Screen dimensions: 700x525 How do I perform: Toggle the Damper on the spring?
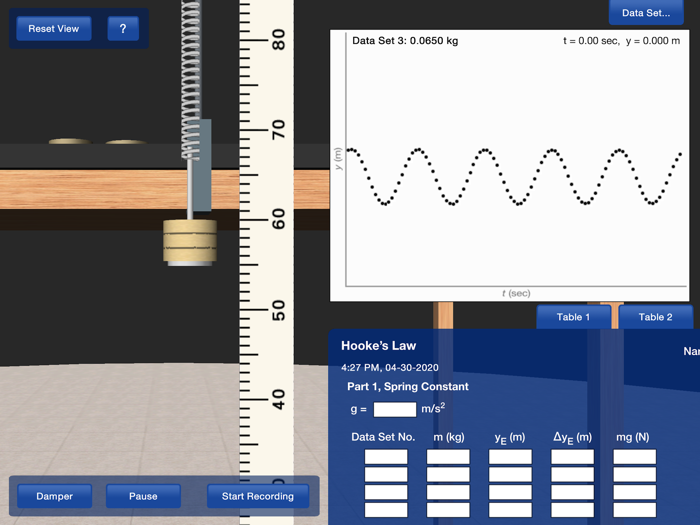click(54, 496)
